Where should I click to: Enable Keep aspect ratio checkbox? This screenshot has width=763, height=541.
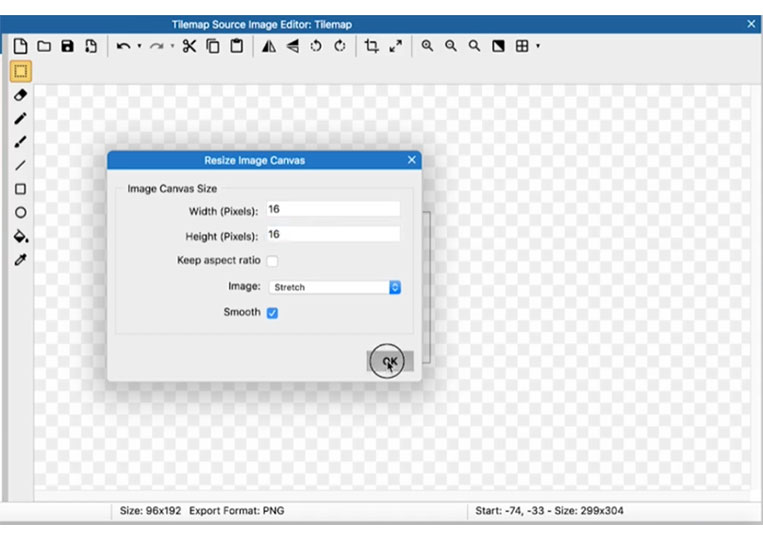point(272,261)
